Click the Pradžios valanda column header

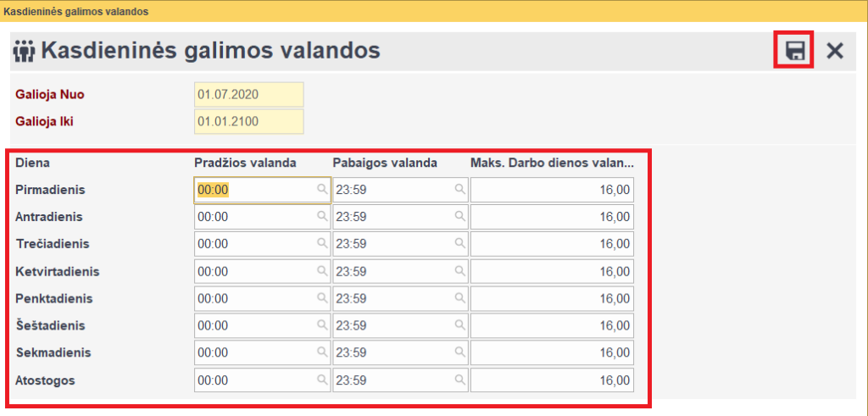pyautogui.click(x=245, y=163)
